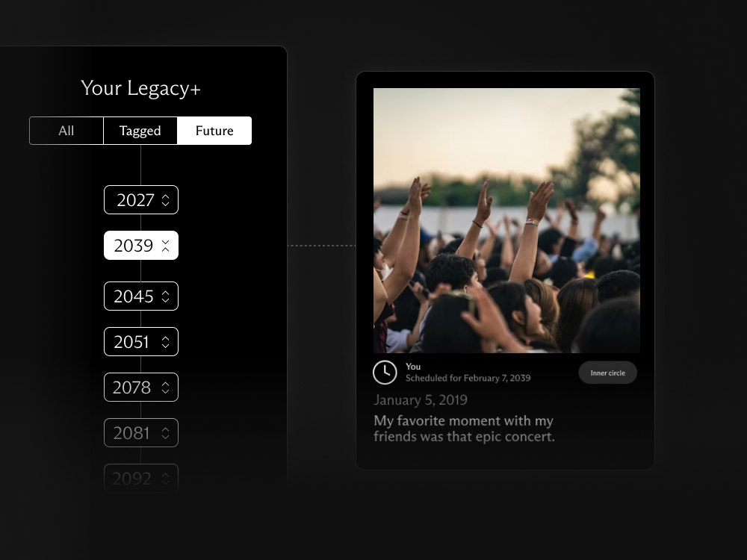Select the 2051 timeline marker

(141, 341)
